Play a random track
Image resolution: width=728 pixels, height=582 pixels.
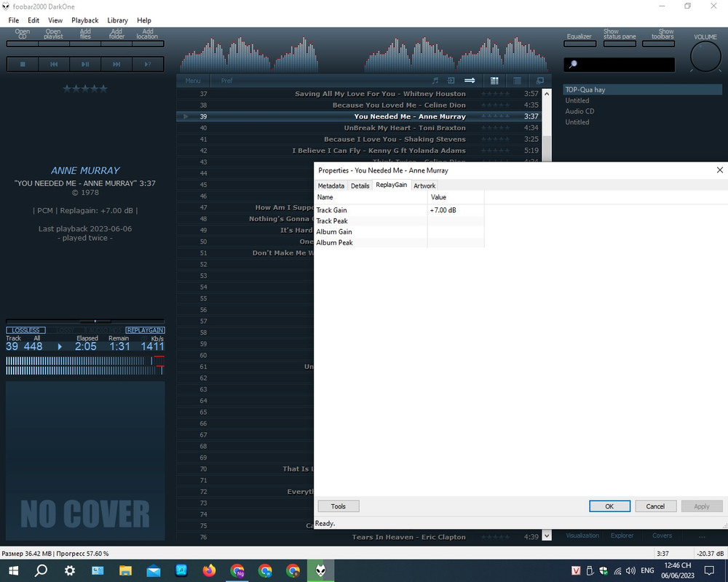(148, 64)
